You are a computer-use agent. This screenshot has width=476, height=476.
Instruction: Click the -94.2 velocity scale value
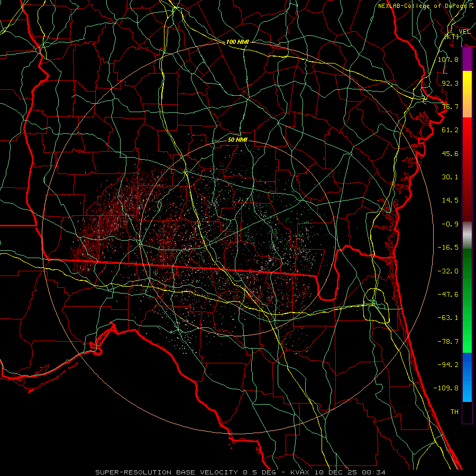point(448,365)
